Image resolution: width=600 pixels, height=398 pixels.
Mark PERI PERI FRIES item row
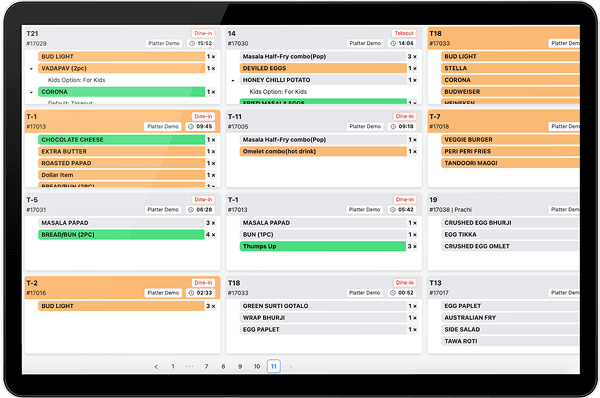pyautogui.click(x=510, y=152)
